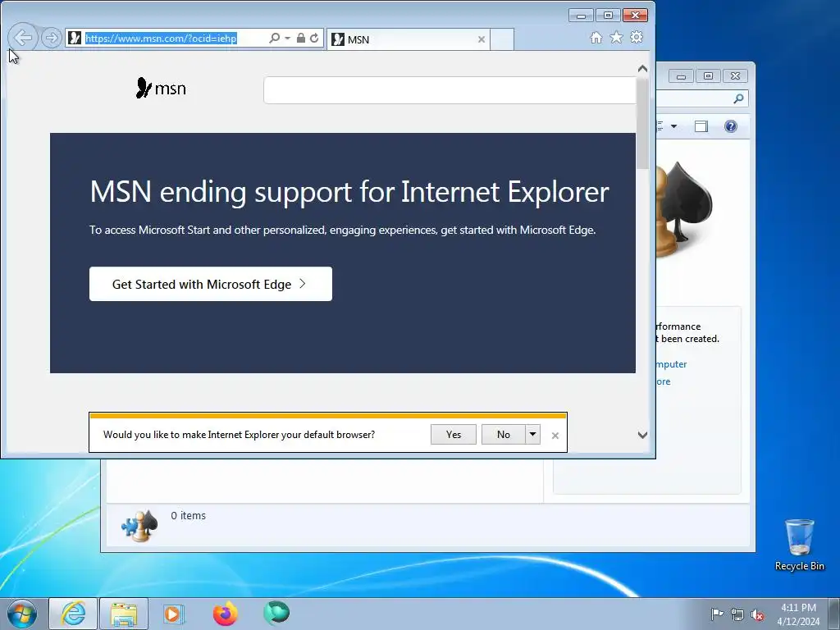Click the security lock icon in address bar
The width and height of the screenshot is (840, 630).
coord(300,38)
